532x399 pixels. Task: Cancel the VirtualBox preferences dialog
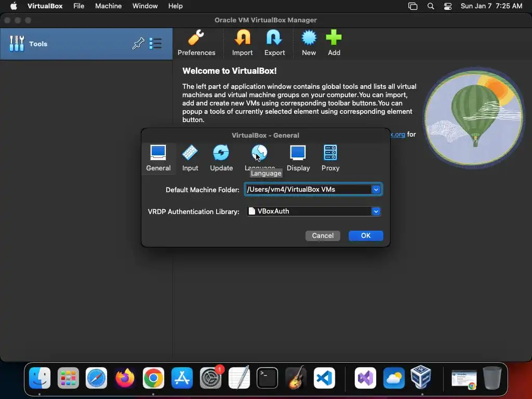coord(323,236)
